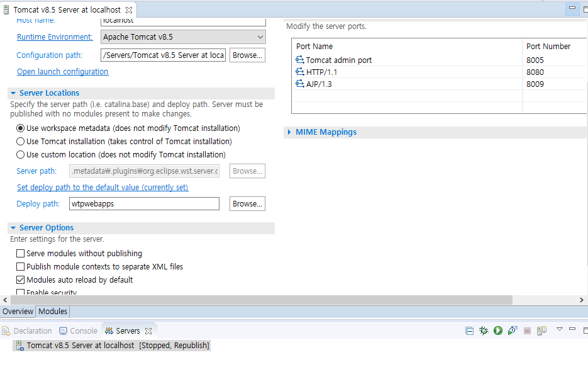Image resolution: width=588 pixels, height=367 pixels.
Task: Browse for the Configuration path
Action: [x=248, y=55]
